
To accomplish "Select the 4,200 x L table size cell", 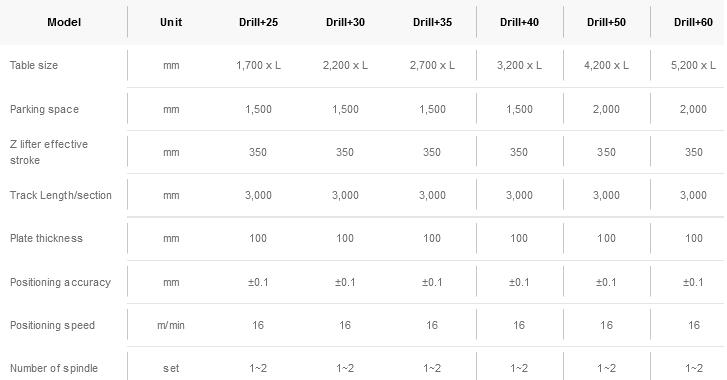I will (606, 65).
